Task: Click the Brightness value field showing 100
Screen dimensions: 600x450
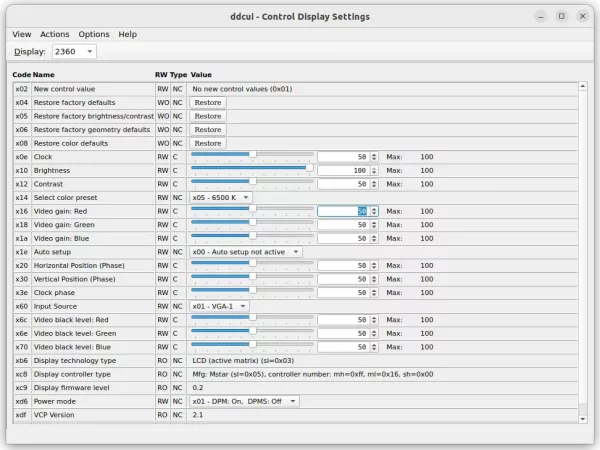Action: tap(344, 171)
